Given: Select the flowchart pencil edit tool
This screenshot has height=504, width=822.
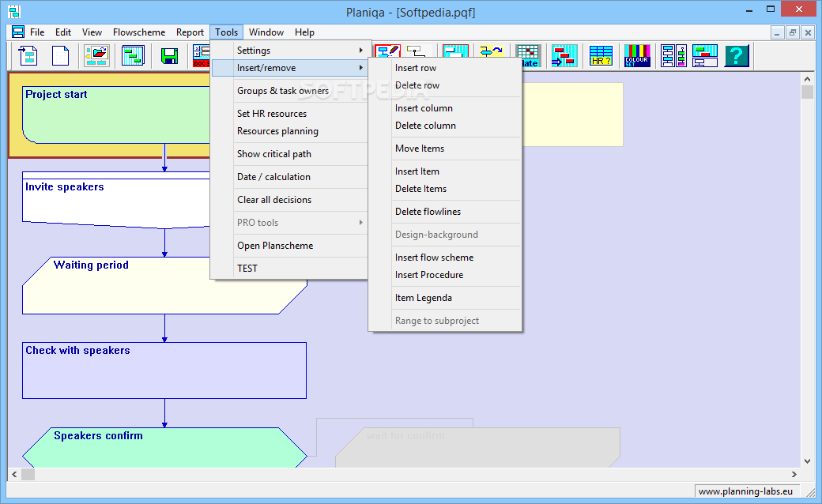Looking at the screenshot, I should tap(387, 51).
